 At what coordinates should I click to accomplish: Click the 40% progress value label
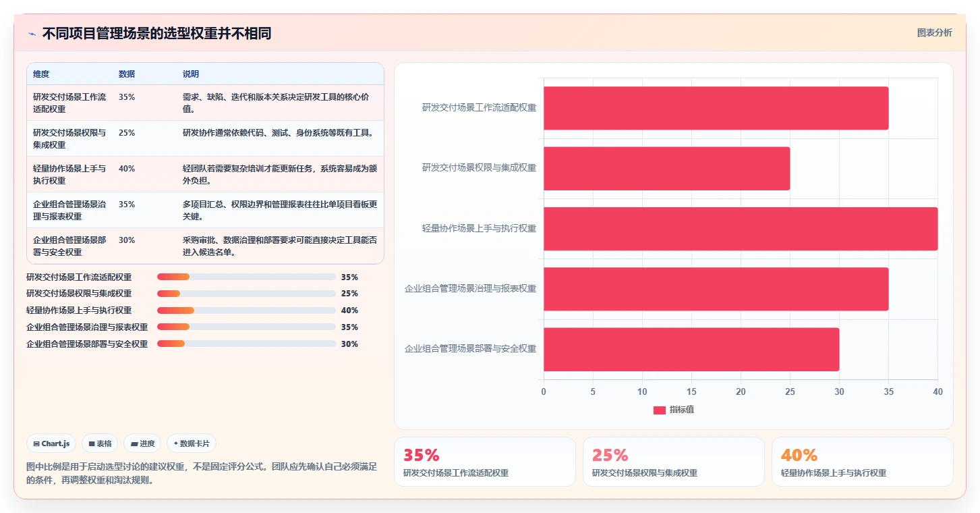click(x=349, y=310)
